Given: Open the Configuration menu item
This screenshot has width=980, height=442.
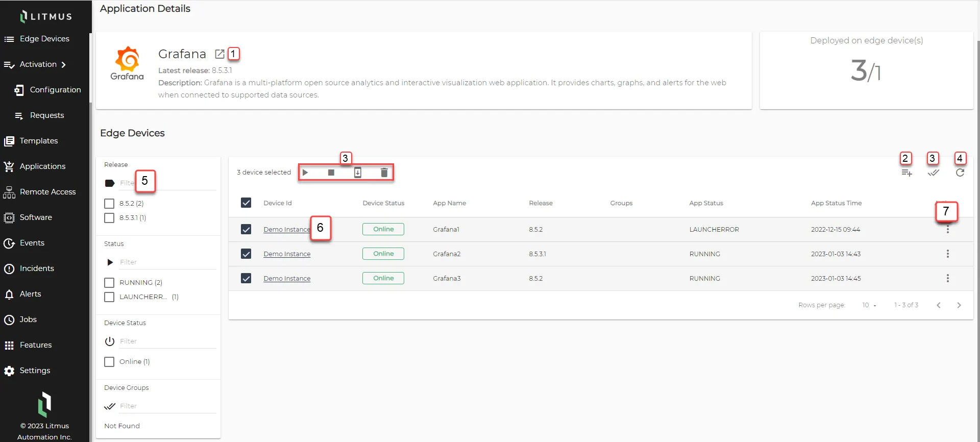Looking at the screenshot, I should pos(55,90).
